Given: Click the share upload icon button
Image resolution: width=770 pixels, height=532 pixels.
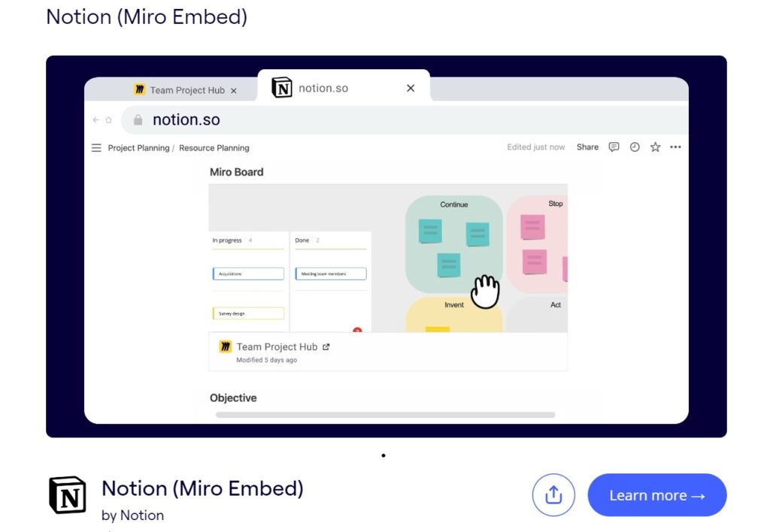Looking at the screenshot, I should point(553,494).
